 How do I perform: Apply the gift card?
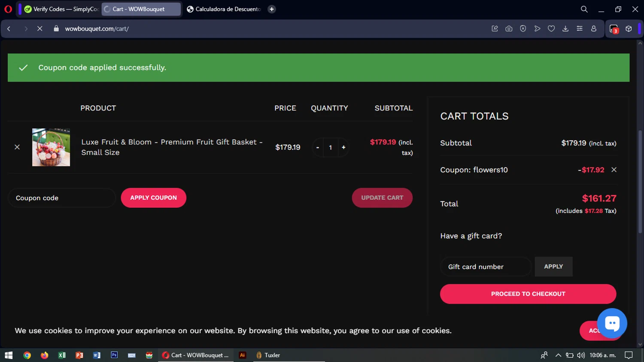(x=553, y=267)
